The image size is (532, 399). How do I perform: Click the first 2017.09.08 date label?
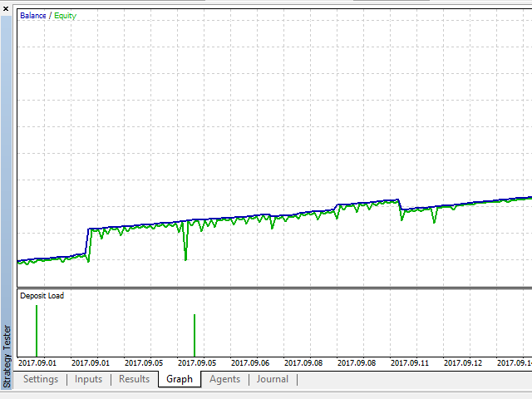pos(303,362)
